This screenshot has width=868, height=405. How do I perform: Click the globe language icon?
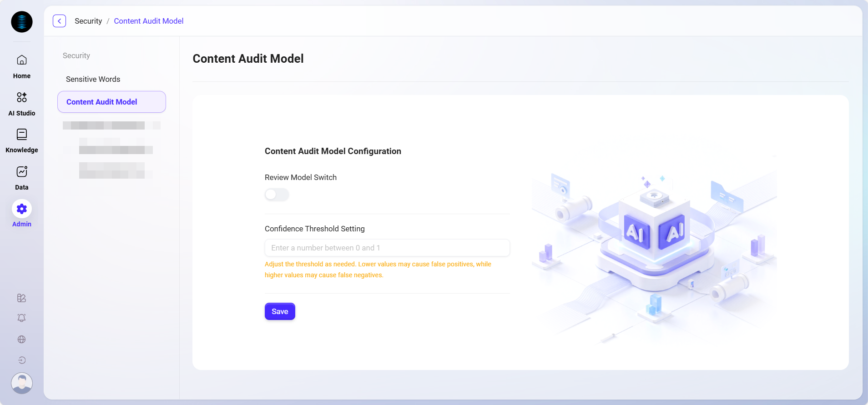(x=21, y=340)
